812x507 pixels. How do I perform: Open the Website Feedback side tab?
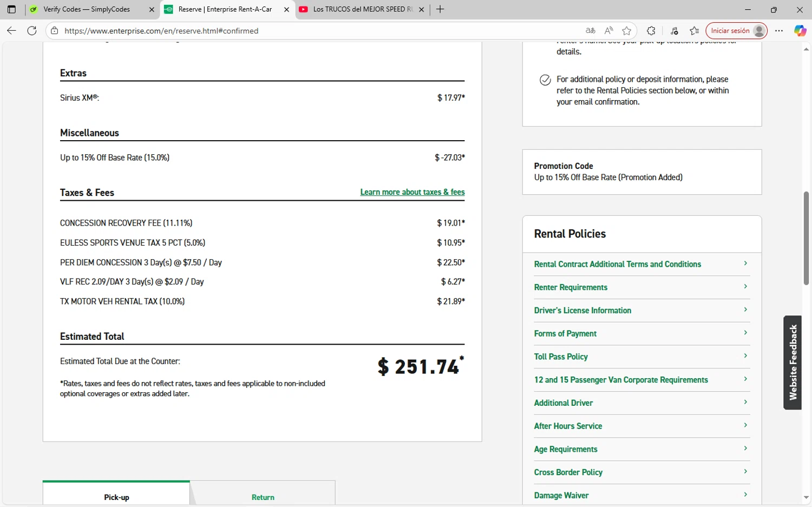(x=793, y=363)
